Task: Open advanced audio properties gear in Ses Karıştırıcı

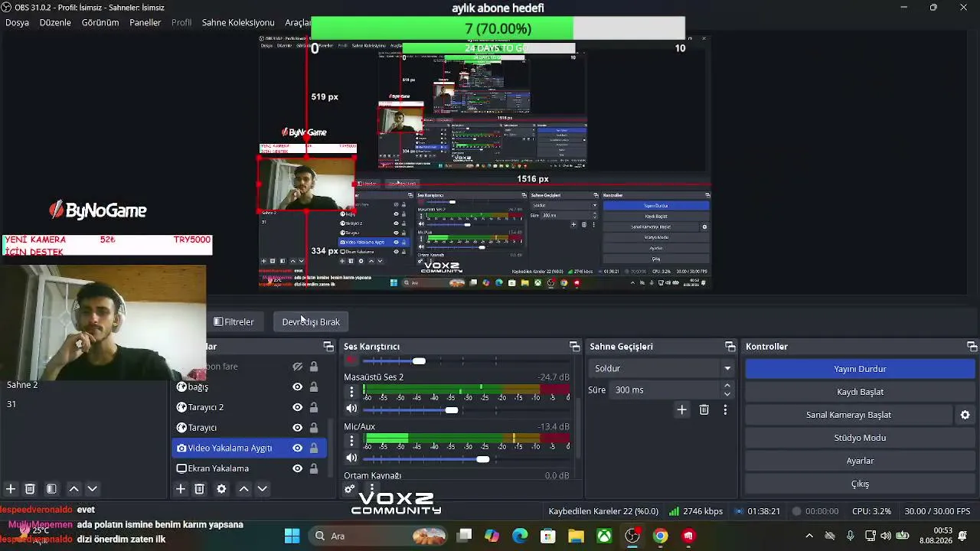Action: [x=350, y=489]
